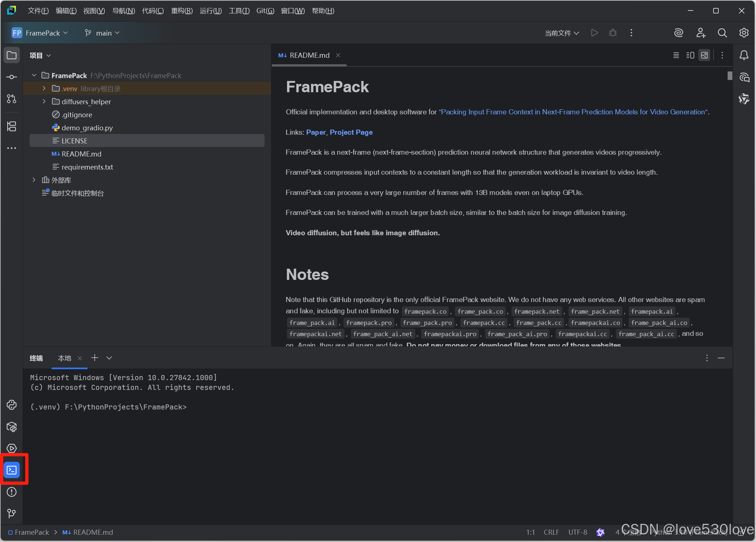The height and width of the screenshot is (542, 756).
Task: Open the Python Console sidebar icon
Action: tap(12, 405)
